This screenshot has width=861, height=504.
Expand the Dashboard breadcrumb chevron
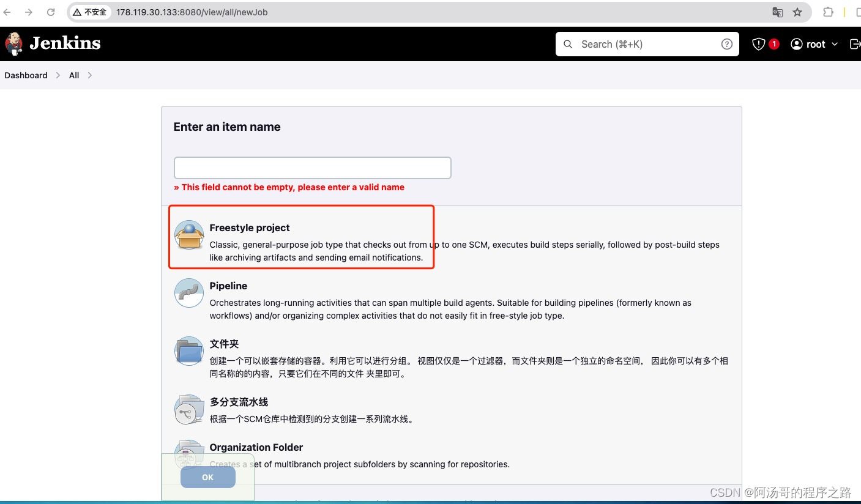point(58,75)
